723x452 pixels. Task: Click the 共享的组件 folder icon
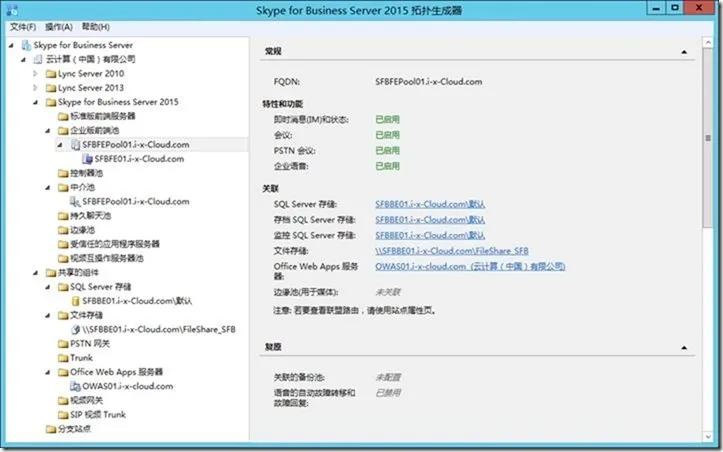tap(51, 273)
